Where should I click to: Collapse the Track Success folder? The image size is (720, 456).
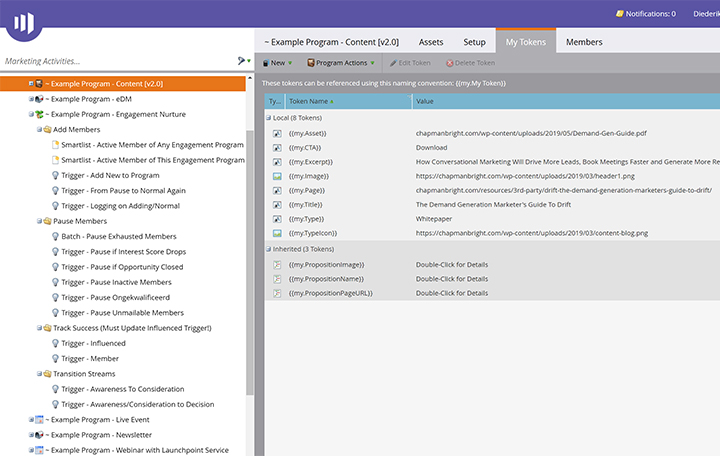(39, 328)
